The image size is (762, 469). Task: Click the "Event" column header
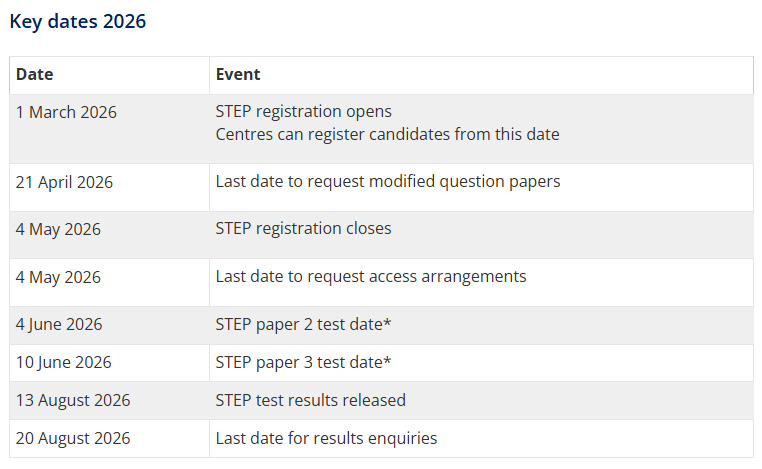238,75
